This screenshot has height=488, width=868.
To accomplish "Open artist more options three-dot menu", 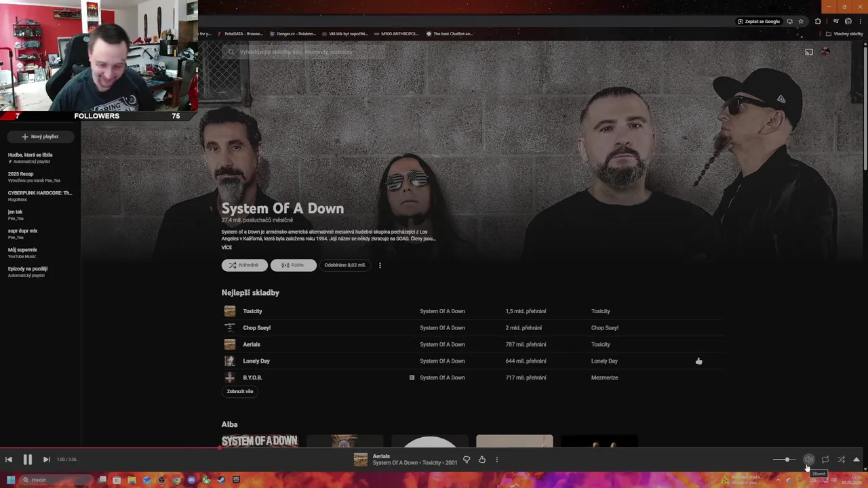I will click(380, 265).
